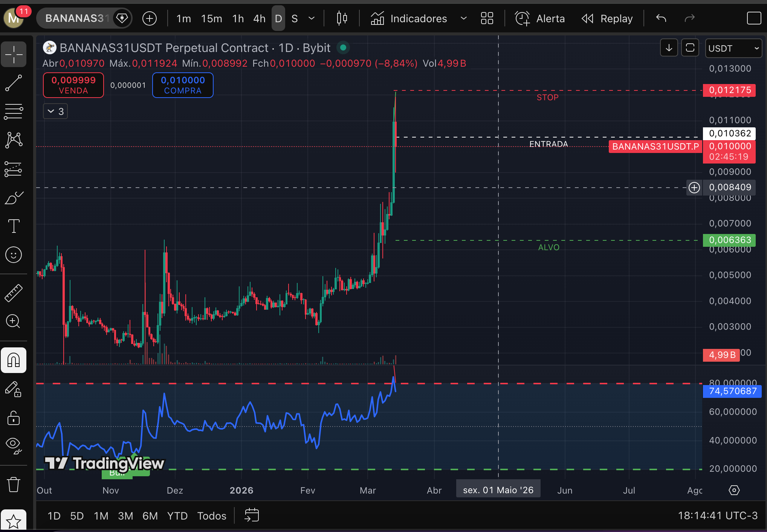Viewport: 767px width, 532px height.
Task: Open the candlestick chart style selector
Action: [342, 18]
